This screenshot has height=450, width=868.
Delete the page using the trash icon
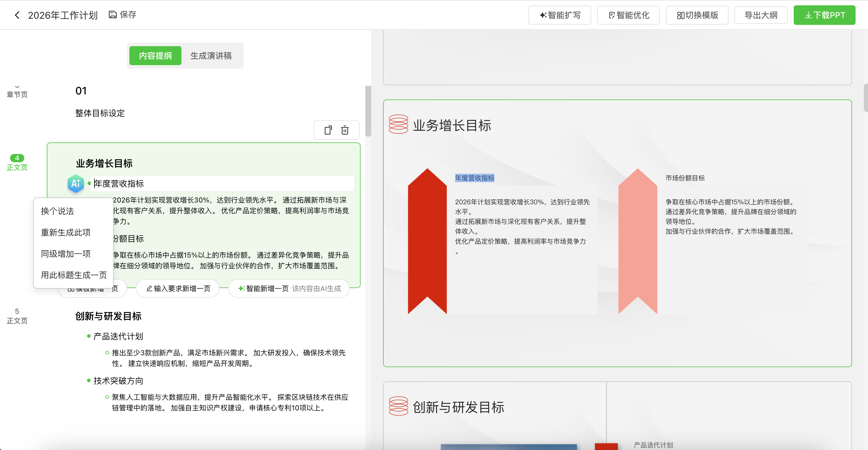click(345, 130)
